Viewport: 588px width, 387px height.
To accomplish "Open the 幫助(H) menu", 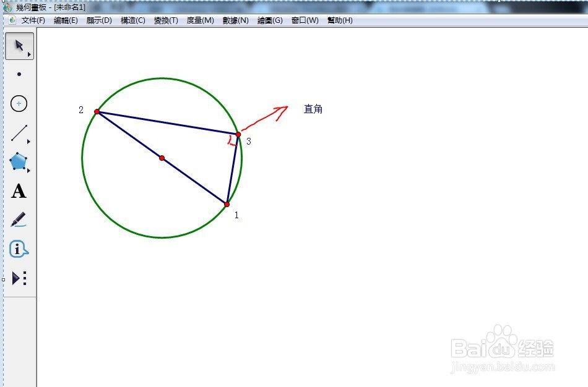I will pyautogui.click(x=340, y=20).
